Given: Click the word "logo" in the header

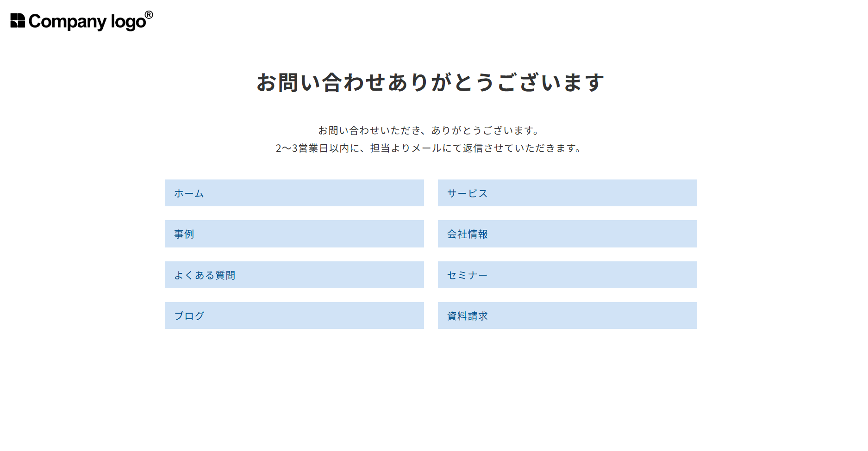Looking at the screenshot, I should click(128, 22).
